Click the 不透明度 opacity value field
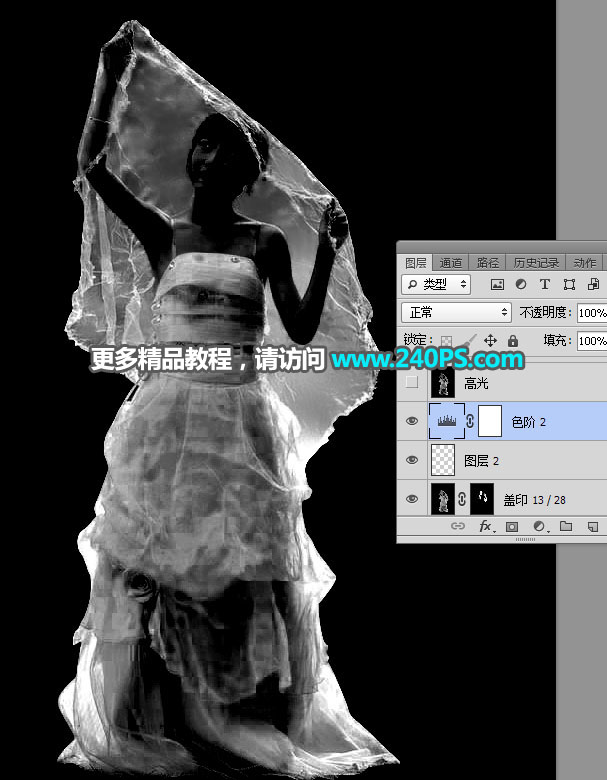607x780 pixels. pyautogui.click(x=592, y=313)
